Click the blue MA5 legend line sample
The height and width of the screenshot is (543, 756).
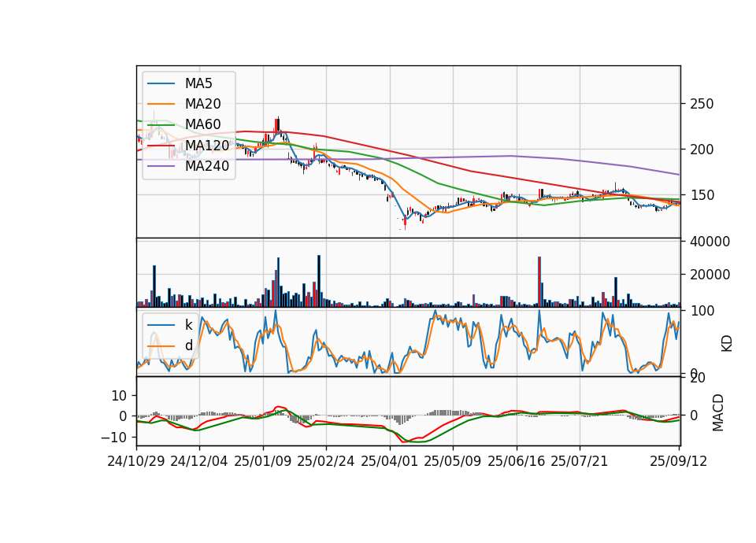161,84
